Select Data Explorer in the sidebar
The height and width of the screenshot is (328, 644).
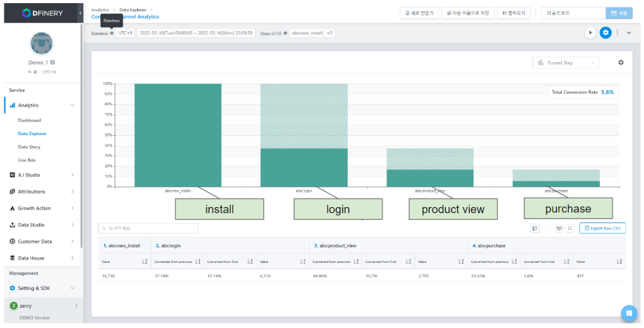click(x=32, y=134)
